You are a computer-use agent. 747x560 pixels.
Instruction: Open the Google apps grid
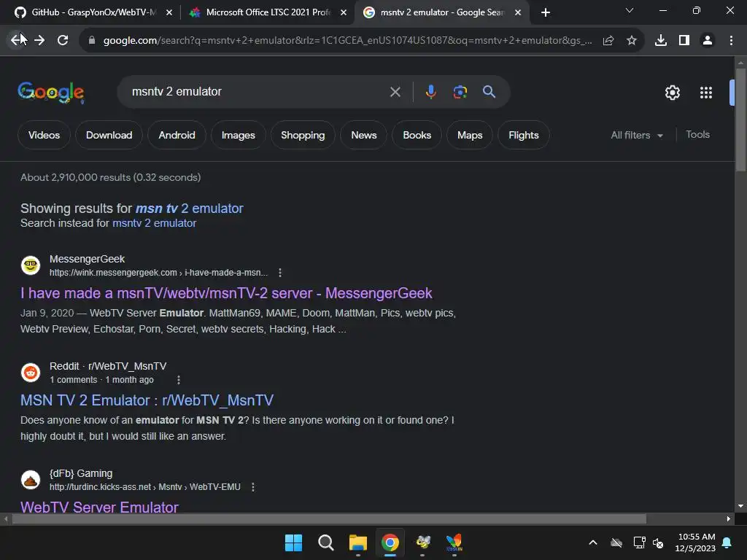(x=706, y=93)
